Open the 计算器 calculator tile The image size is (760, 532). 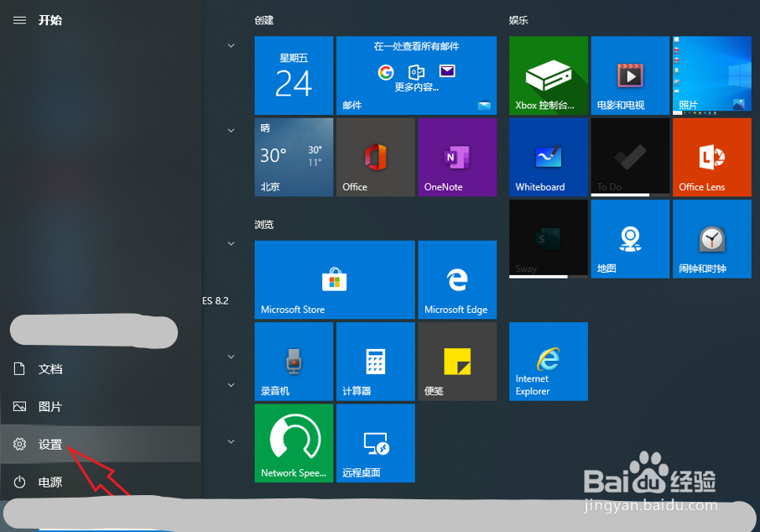pos(376,362)
